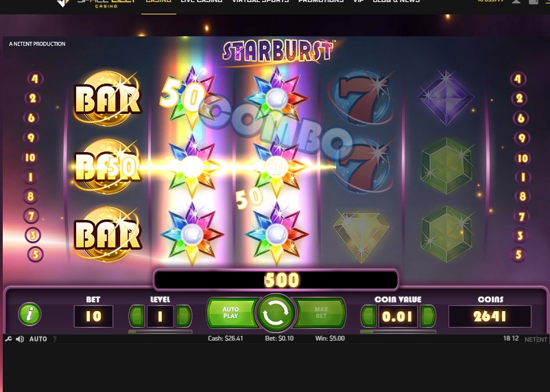This screenshot has height=392, width=550.
Task: Open the green info paytable icon
Action: click(29, 314)
